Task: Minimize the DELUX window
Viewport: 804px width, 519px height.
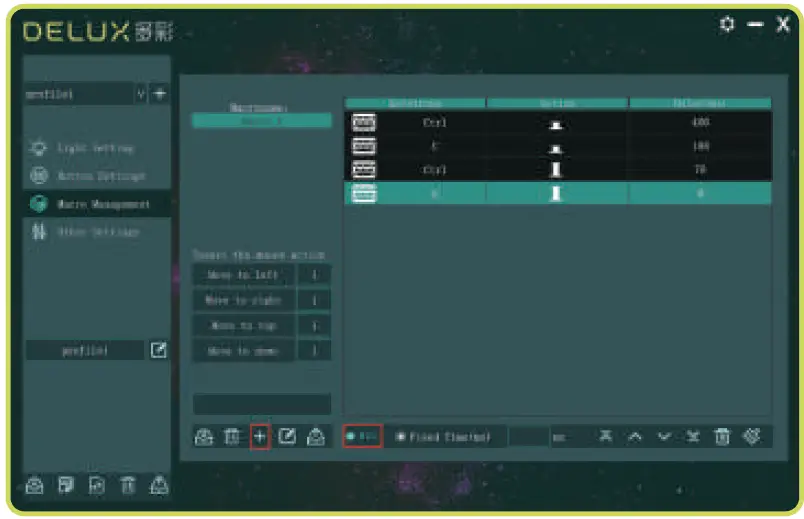Action: coord(755,24)
